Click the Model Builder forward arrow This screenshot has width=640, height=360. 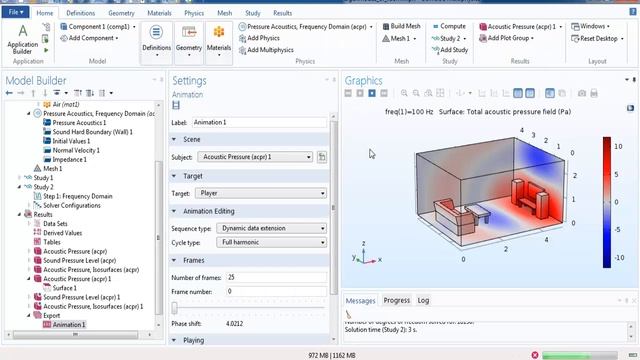[x=21, y=93]
